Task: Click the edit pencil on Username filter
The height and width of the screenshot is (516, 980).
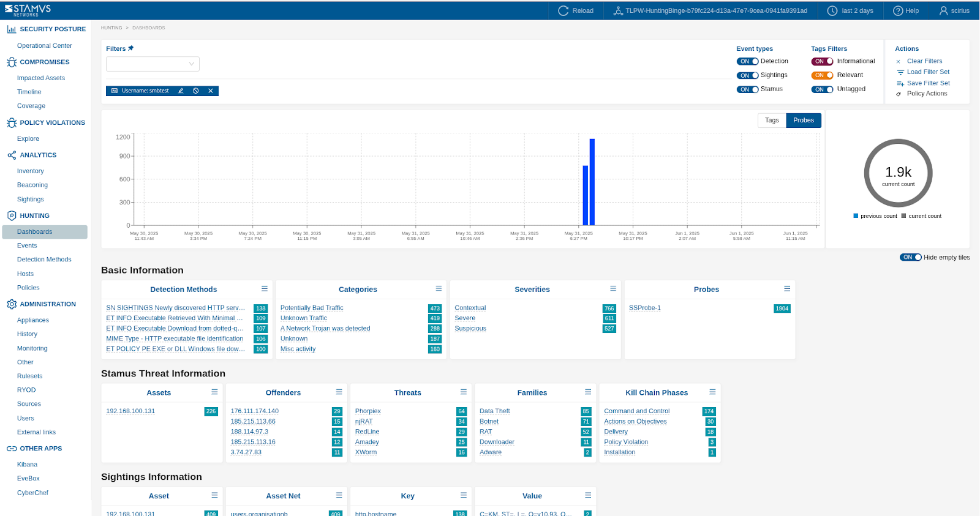Action: [181, 91]
